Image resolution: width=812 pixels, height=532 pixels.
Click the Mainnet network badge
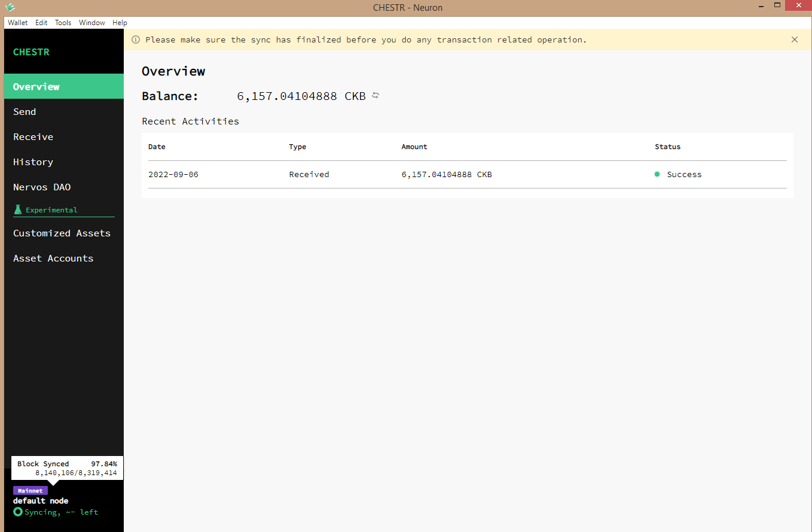[30, 490]
